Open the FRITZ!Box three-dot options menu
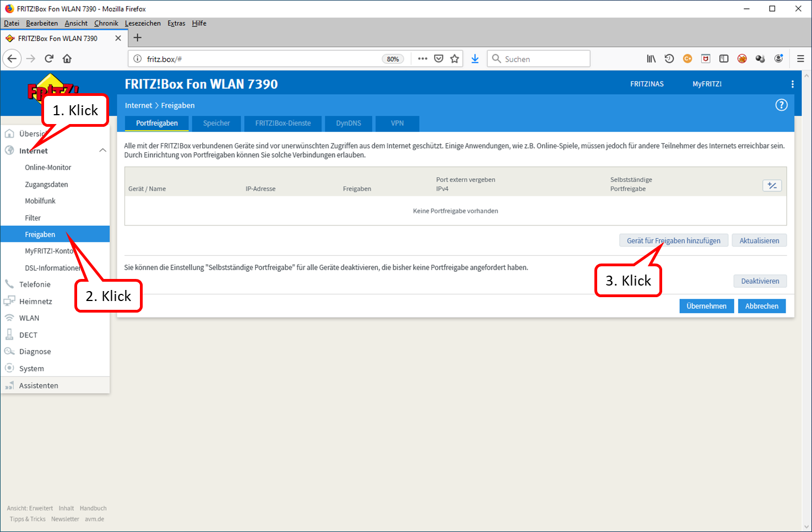Screen dimensions: 812x532 tap(793, 84)
